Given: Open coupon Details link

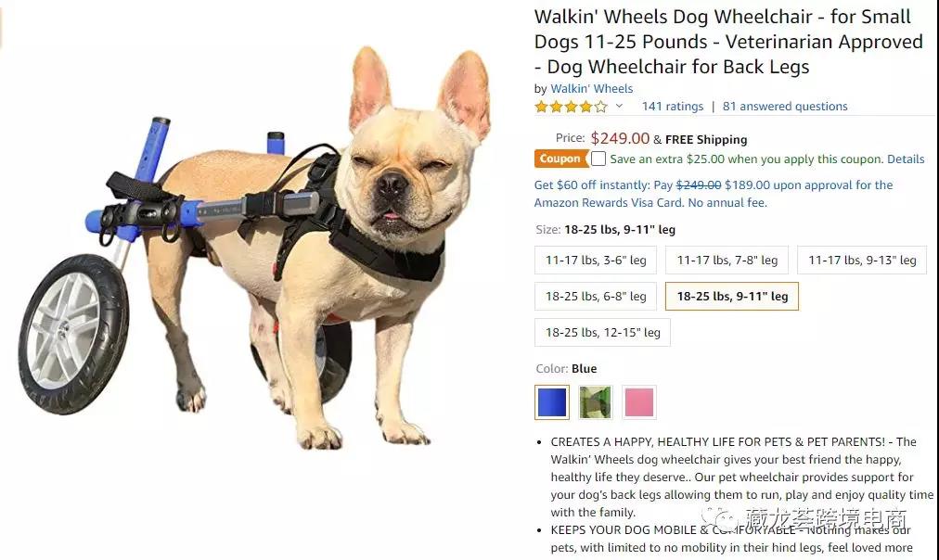Looking at the screenshot, I should pyautogui.click(x=906, y=159).
